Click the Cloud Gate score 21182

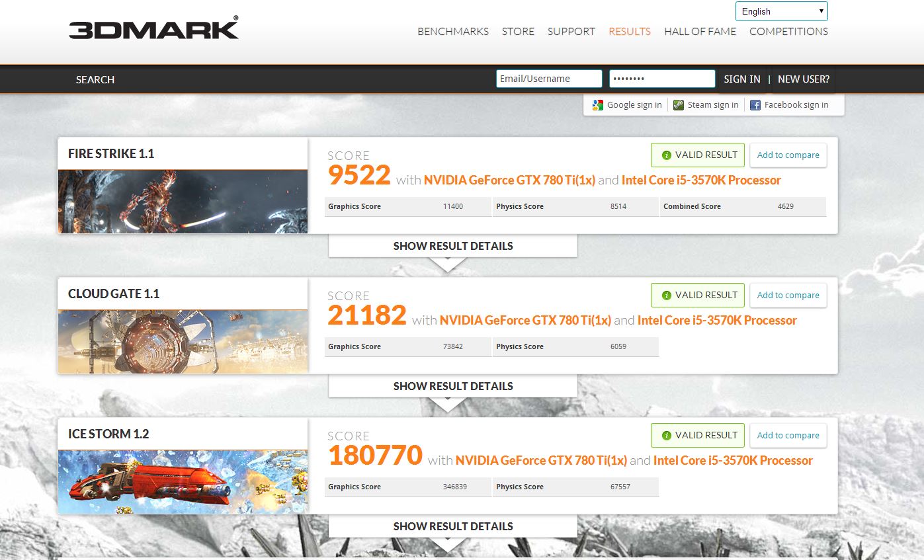pos(367,315)
